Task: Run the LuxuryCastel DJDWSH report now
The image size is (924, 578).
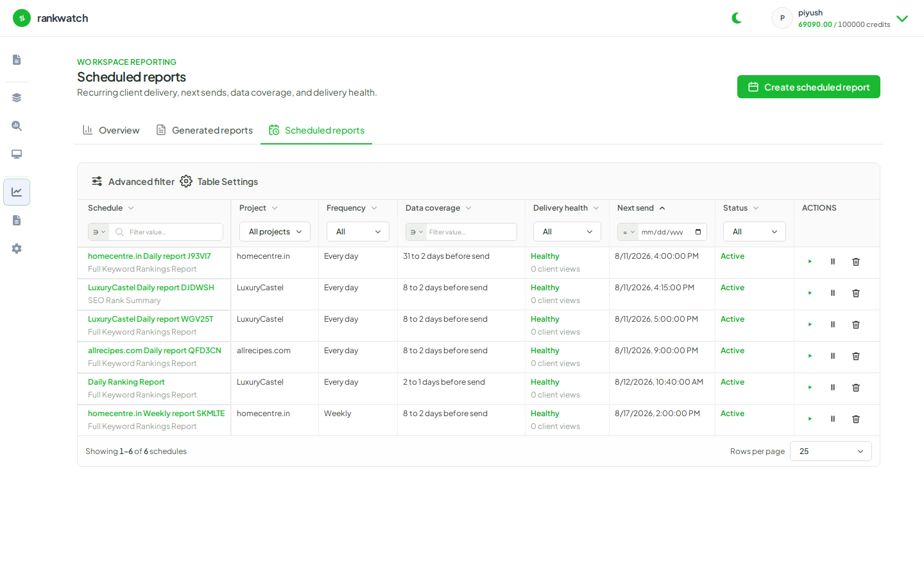Action: pos(810,293)
